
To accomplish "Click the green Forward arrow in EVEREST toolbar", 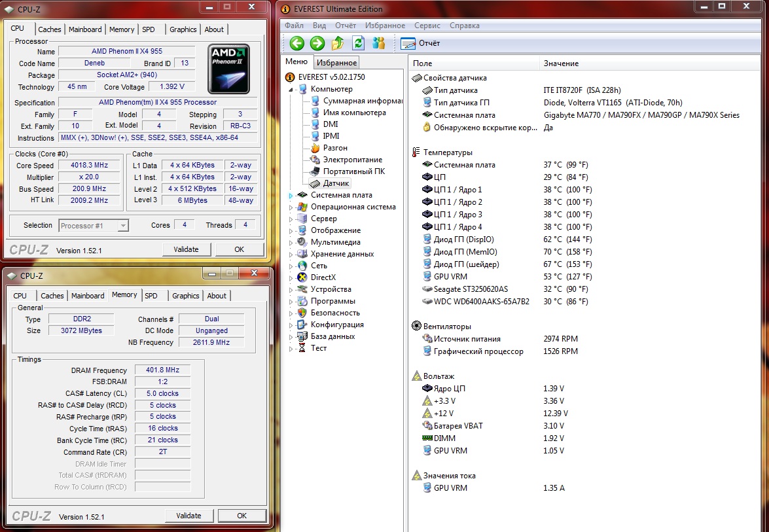I will 317,43.
